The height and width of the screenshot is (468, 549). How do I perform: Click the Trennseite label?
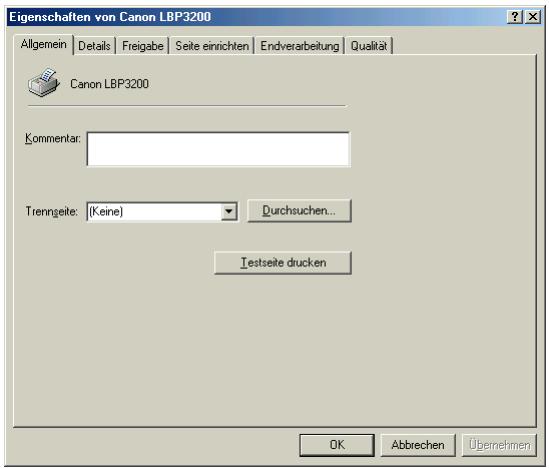[51, 211]
